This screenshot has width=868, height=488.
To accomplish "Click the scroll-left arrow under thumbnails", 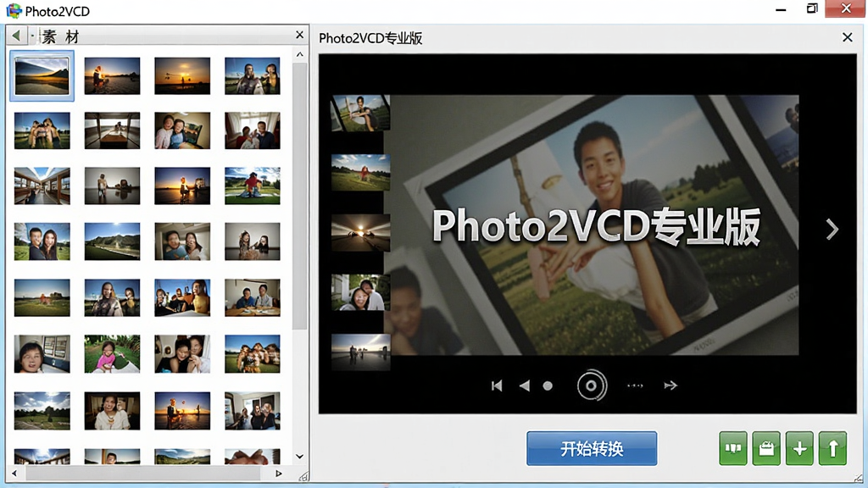I will click(14, 473).
